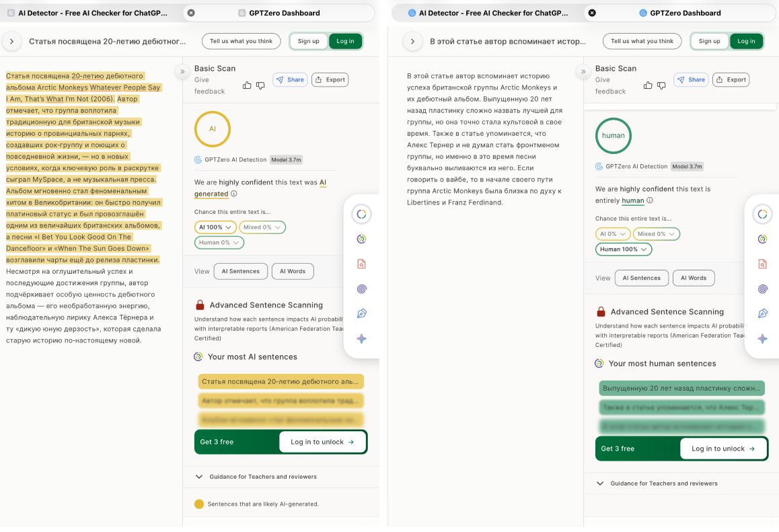Close the GPTZero Dashboard tab in right window
Image resolution: width=779 pixels, height=532 pixels.
click(x=592, y=13)
